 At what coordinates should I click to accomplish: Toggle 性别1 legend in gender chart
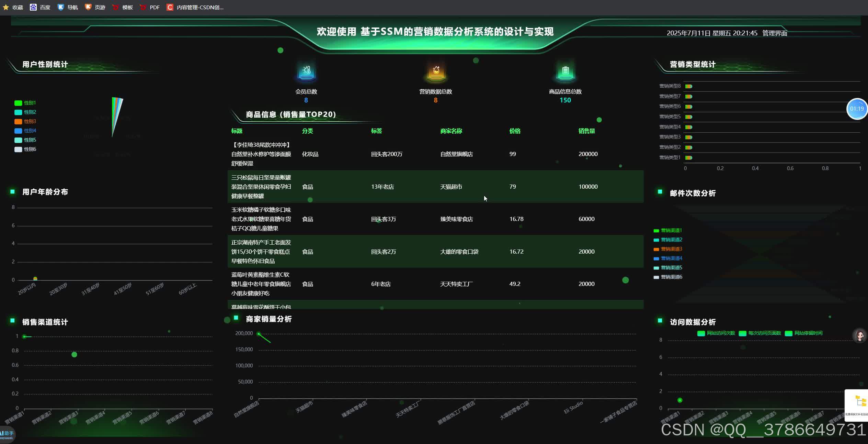[x=25, y=103]
